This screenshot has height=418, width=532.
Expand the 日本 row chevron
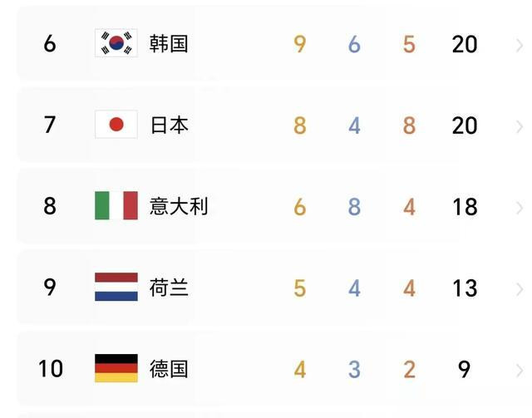pos(519,126)
